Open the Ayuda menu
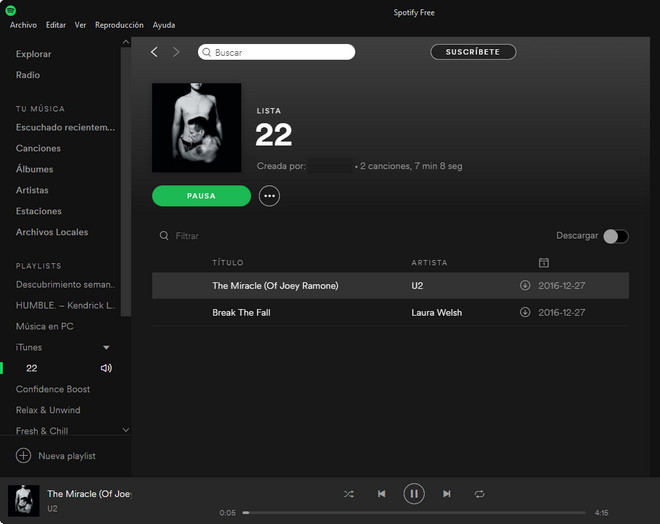660x524 pixels. click(x=164, y=25)
